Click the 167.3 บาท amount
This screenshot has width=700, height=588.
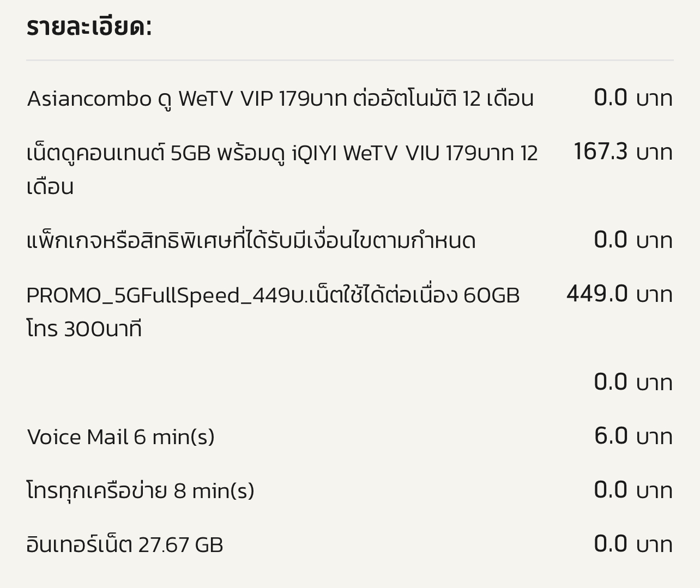pyautogui.click(x=623, y=151)
